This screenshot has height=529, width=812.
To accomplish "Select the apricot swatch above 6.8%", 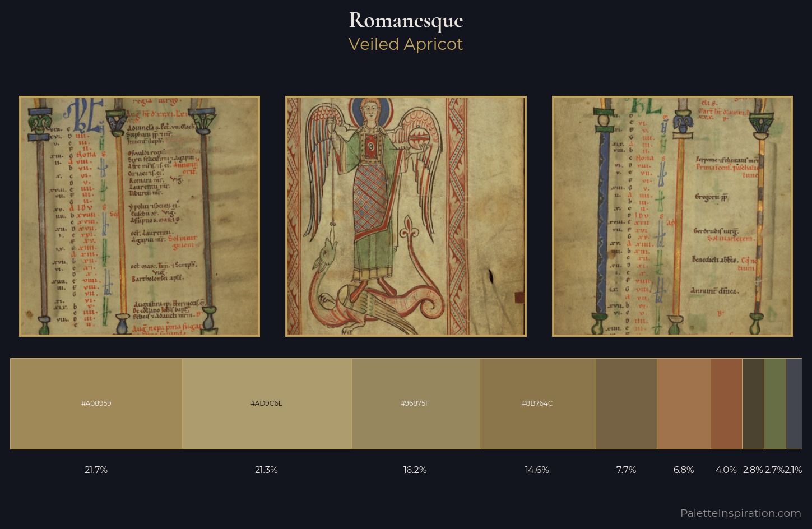I will [x=684, y=403].
